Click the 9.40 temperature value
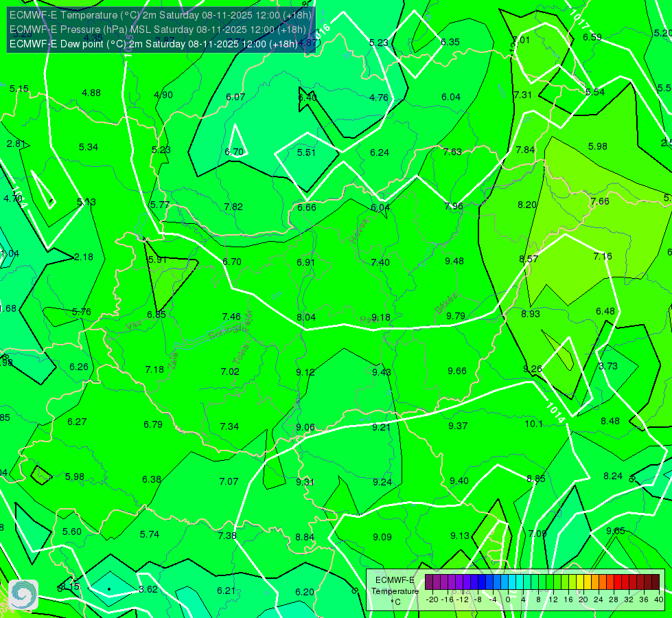Viewport: 672px width, 618px height. tap(459, 481)
